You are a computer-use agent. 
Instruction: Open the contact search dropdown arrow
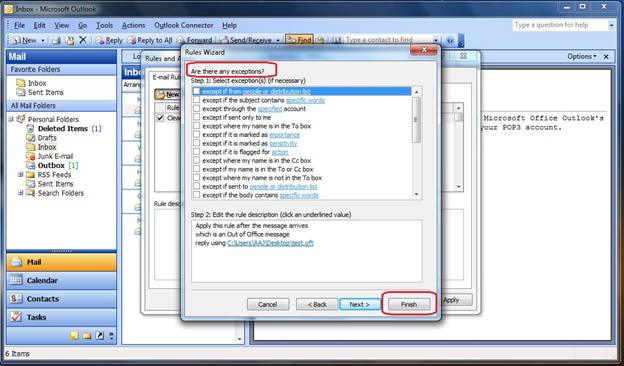point(436,40)
